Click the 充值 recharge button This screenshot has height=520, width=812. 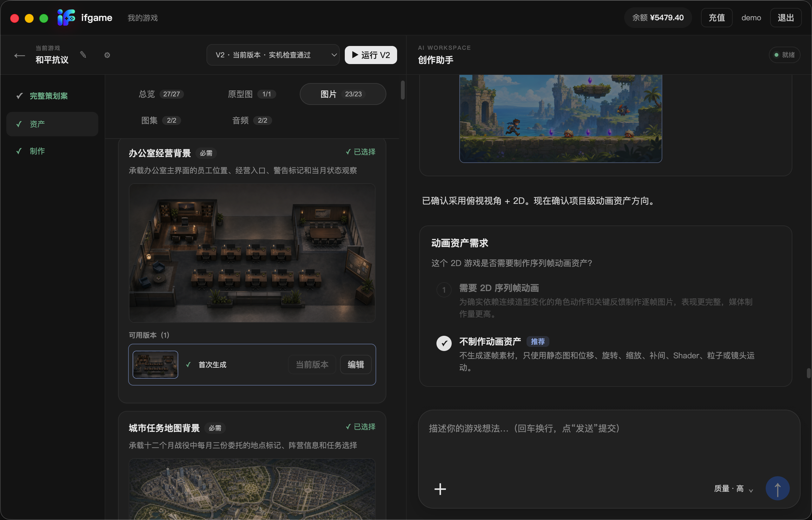(717, 17)
